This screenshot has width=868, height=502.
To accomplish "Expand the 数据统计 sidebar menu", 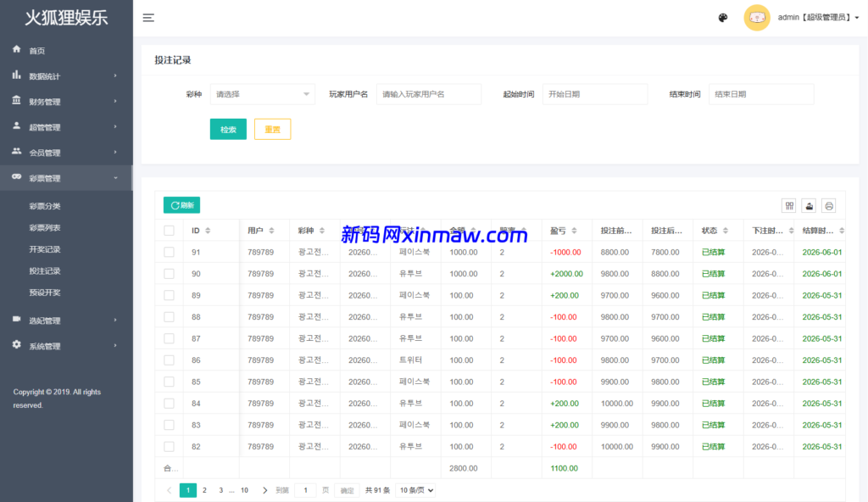I will tap(66, 76).
